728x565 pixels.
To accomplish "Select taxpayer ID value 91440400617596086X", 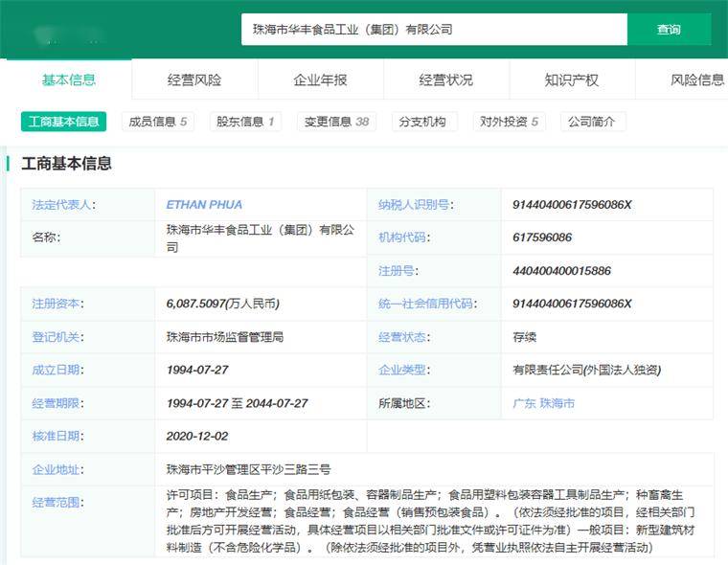I will point(572,205).
